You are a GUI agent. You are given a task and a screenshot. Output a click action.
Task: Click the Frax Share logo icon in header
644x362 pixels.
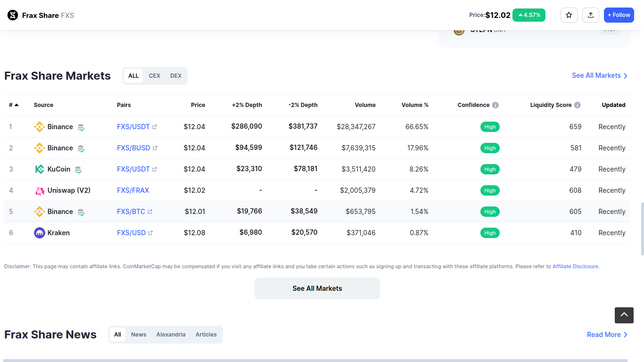click(13, 15)
